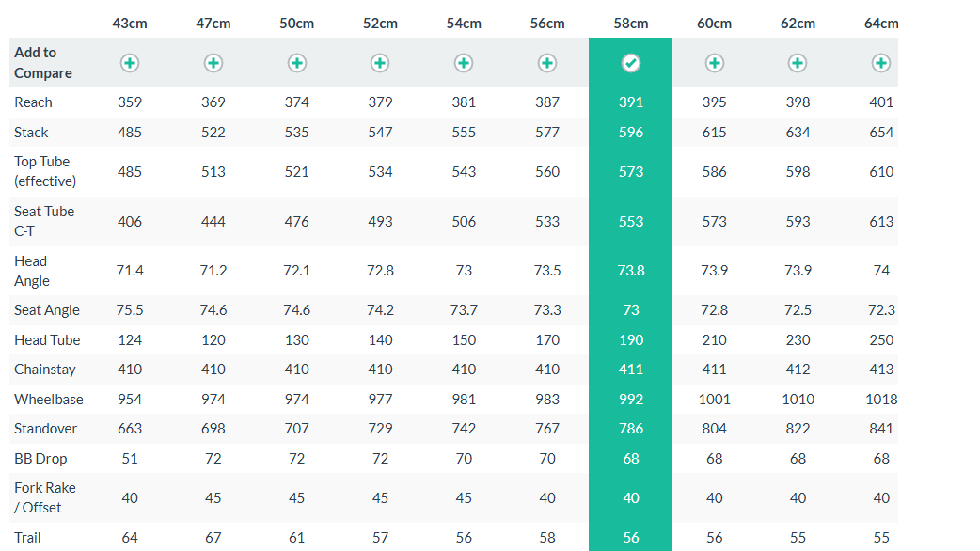980x551 pixels.
Task: Click the 58cm column header
Action: [631, 23]
